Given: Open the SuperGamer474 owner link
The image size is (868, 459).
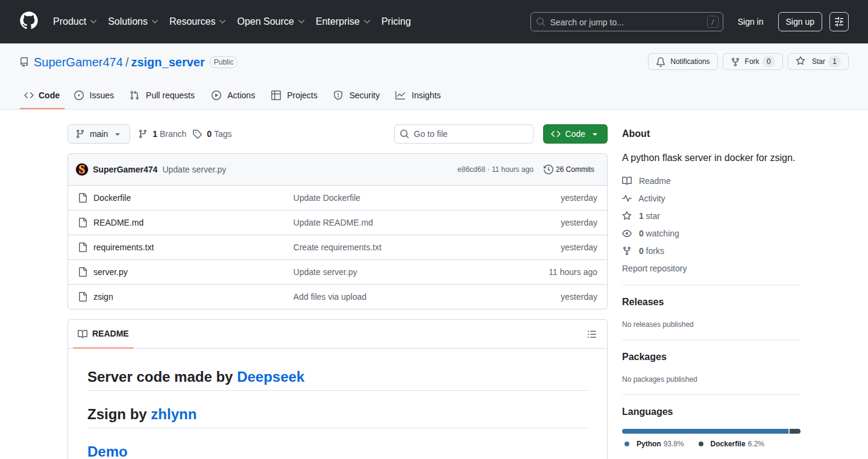Looking at the screenshot, I should click(78, 62).
